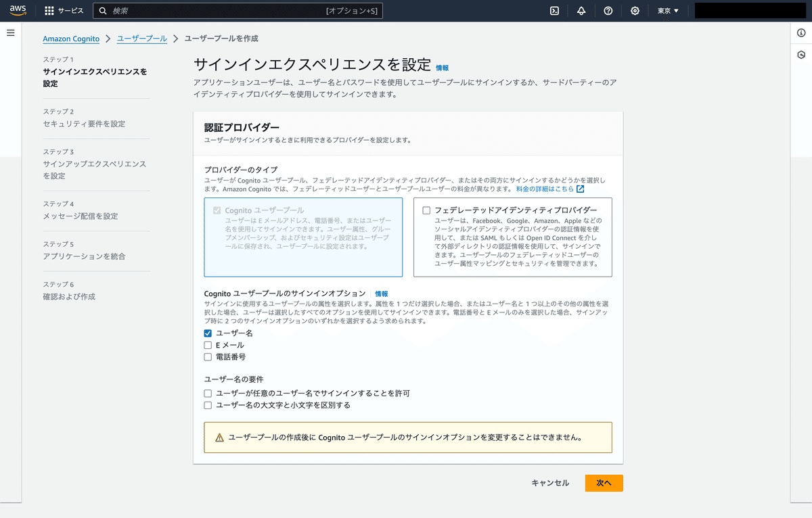The width and height of the screenshot is (812, 518).
Task: Open the settings gear icon
Action: [635, 11]
